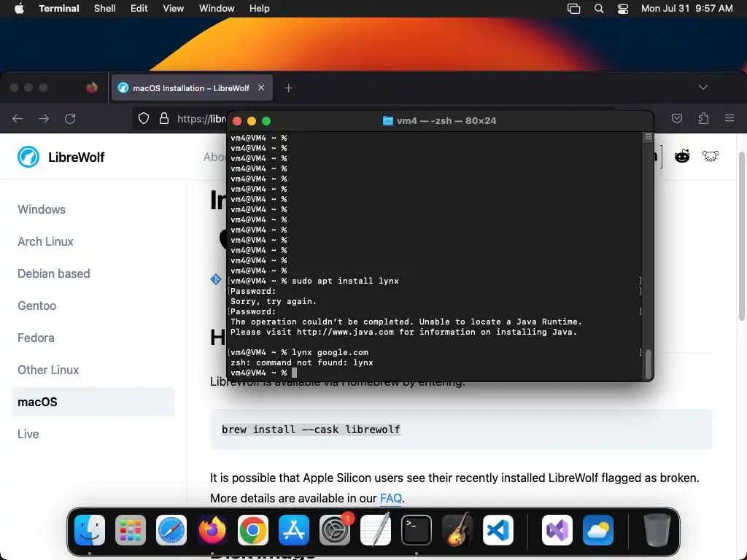The image size is (747, 560).
Task: Select Other Linux in the sidebar
Action: click(48, 370)
